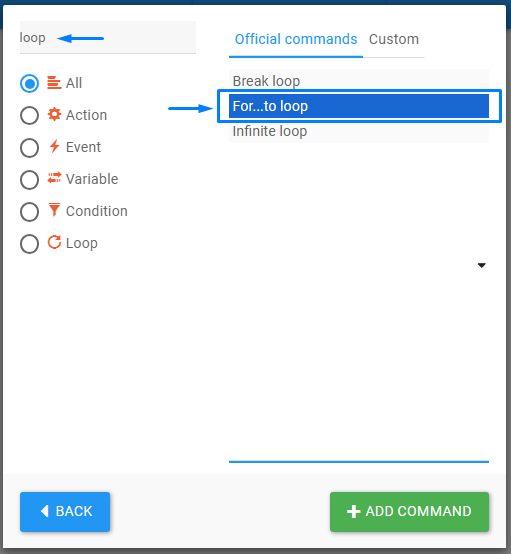Select the Action radio button

tap(29, 116)
